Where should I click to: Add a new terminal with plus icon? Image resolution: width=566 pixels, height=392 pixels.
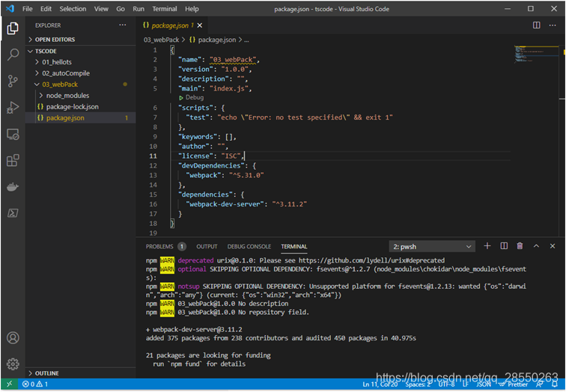click(487, 246)
